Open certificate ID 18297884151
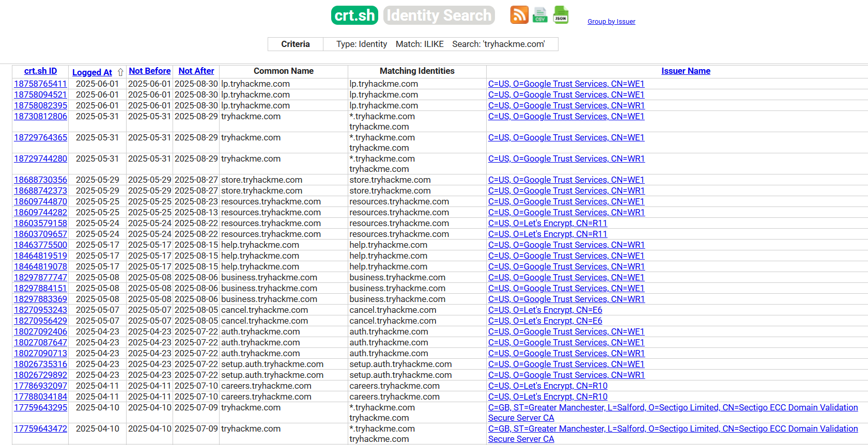 pos(40,288)
